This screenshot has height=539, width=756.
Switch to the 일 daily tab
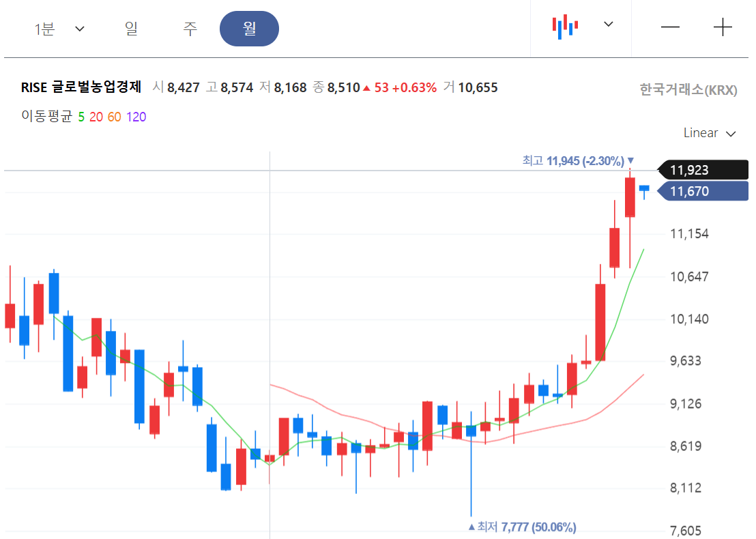coord(132,29)
